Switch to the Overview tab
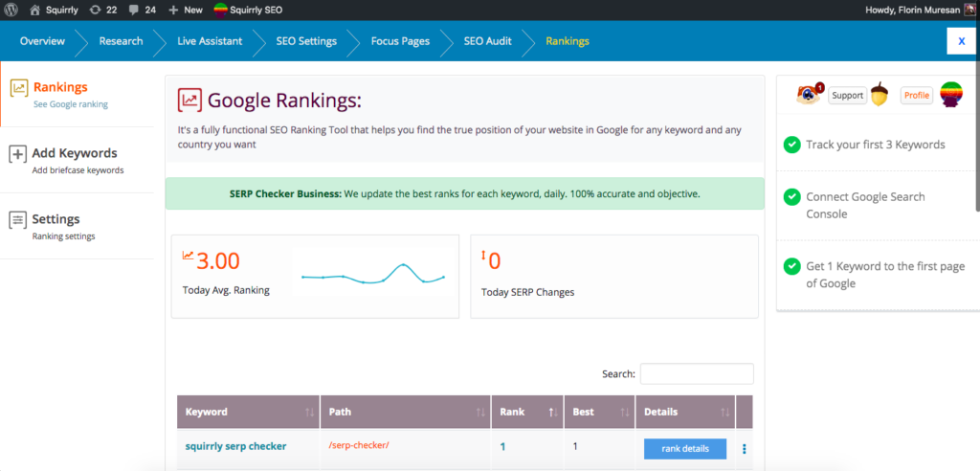This screenshot has width=980, height=471. pyautogui.click(x=42, y=41)
